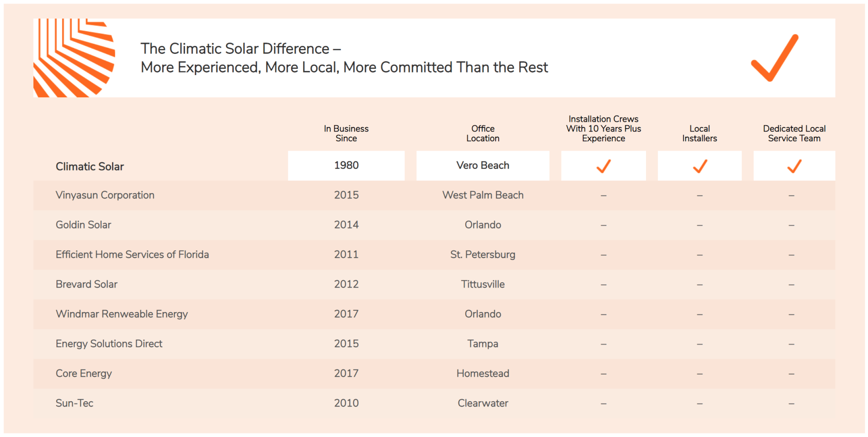Click the Vero Beach office location cell

483,166
